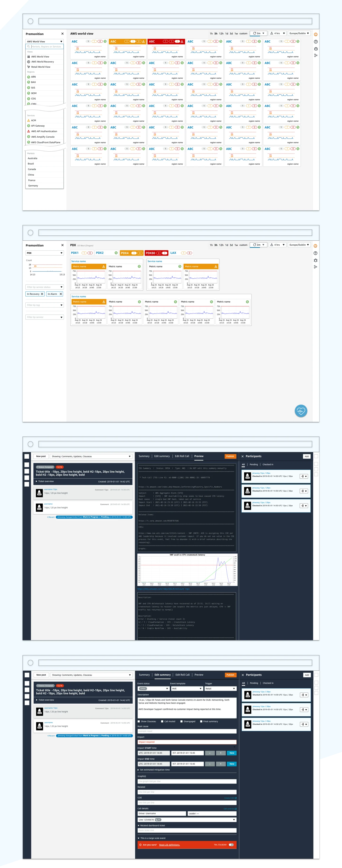The image size is (342, 868).
Task: Open the 2m refresh dropdown on AWS world view screen
Action: [258, 33]
